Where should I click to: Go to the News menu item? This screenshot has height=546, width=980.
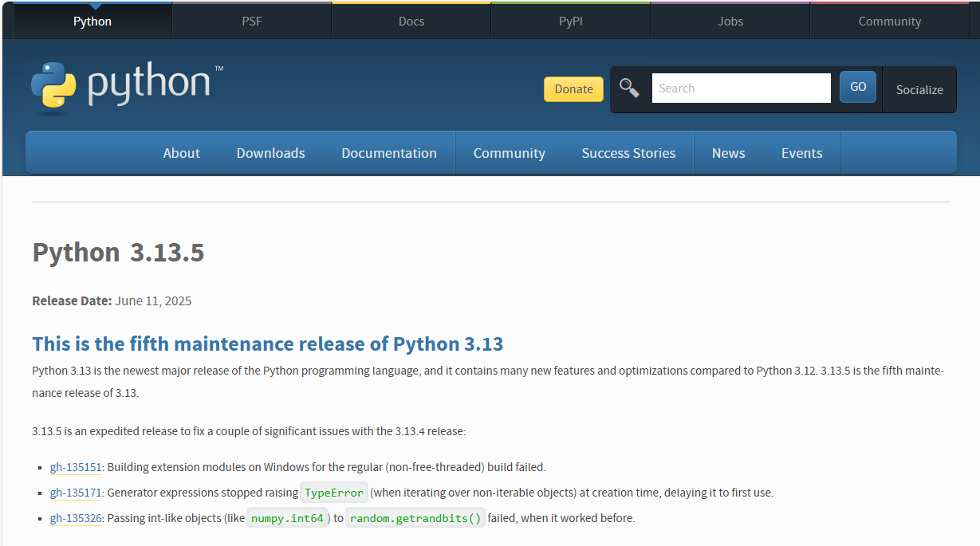click(x=728, y=153)
